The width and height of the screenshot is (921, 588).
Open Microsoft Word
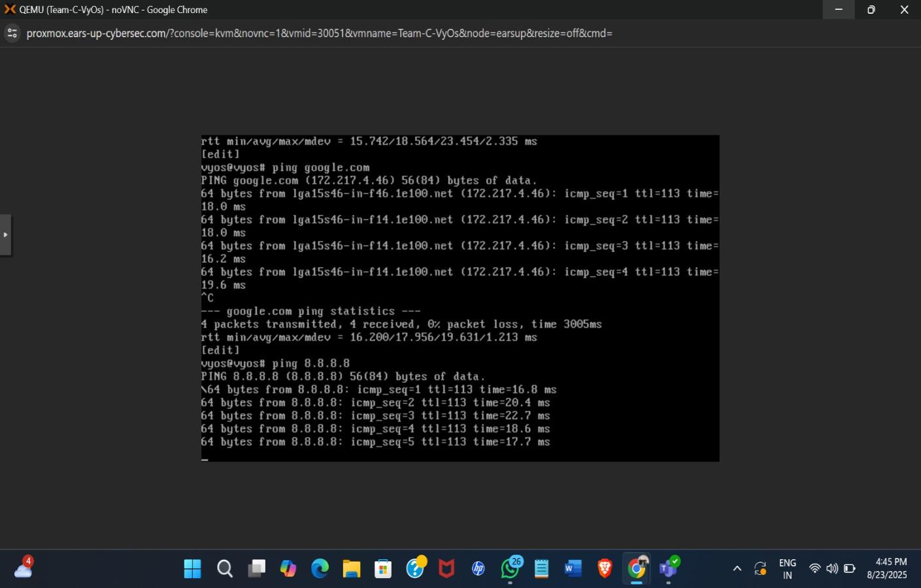tap(573, 568)
